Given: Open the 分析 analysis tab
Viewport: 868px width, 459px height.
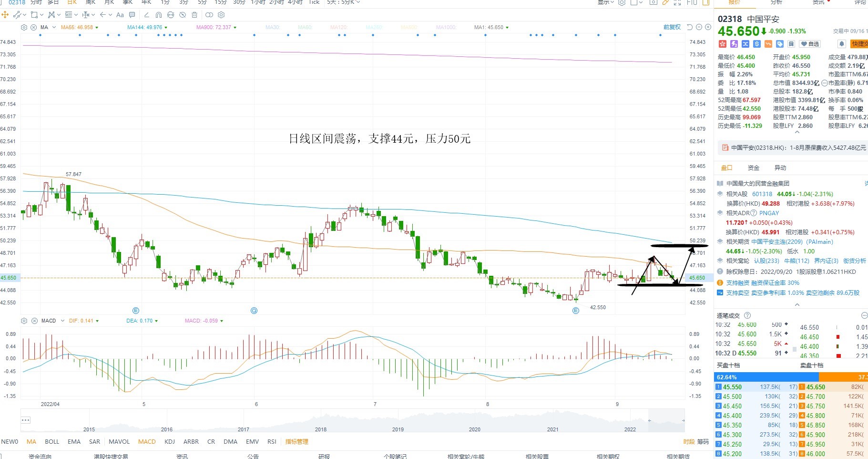Looking at the screenshot, I should pos(776,2).
